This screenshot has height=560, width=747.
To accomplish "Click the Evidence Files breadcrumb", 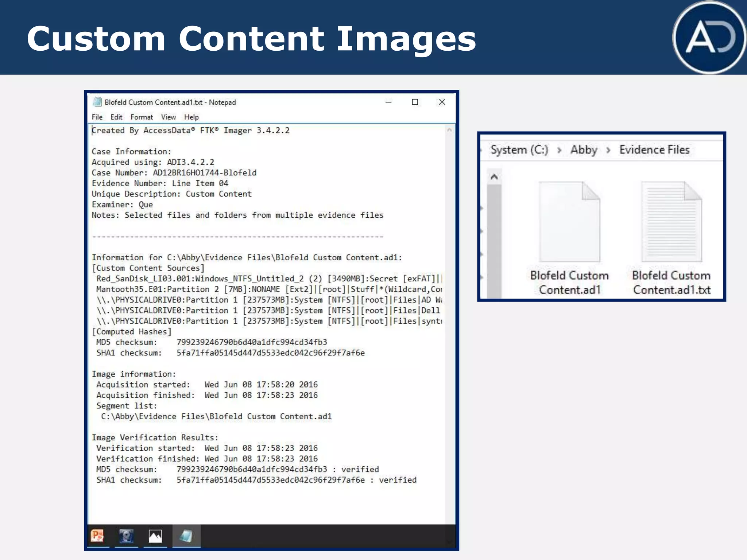I will pos(654,150).
